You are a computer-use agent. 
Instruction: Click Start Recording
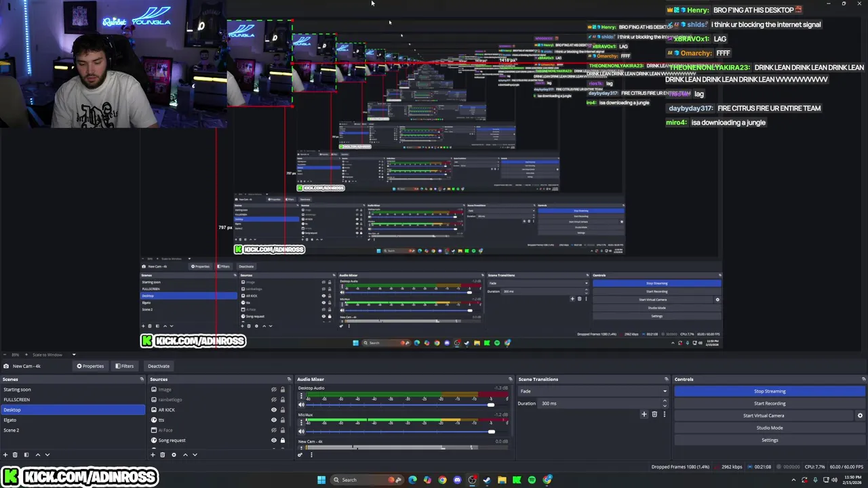pyautogui.click(x=770, y=403)
